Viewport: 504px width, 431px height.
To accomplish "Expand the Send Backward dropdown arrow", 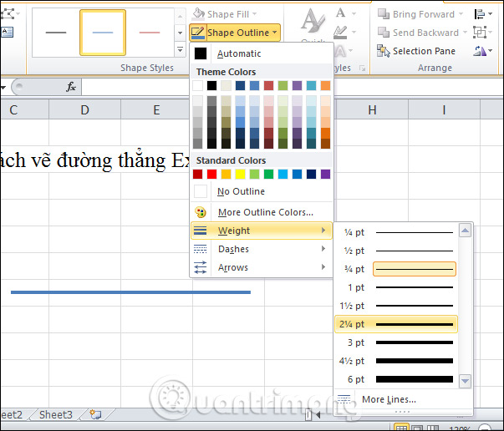I will coord(465,33).
